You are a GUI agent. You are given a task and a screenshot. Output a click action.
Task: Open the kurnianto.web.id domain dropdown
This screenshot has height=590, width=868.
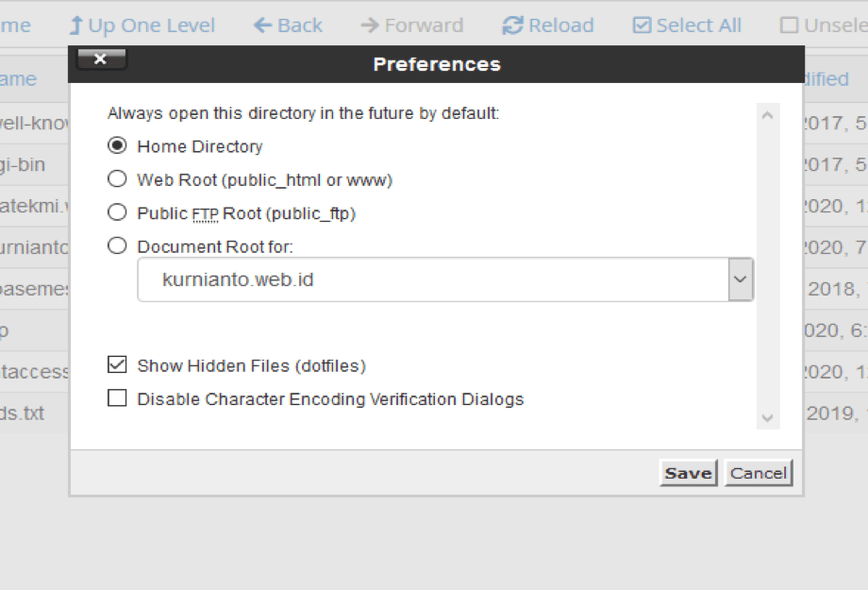point(741,279)
